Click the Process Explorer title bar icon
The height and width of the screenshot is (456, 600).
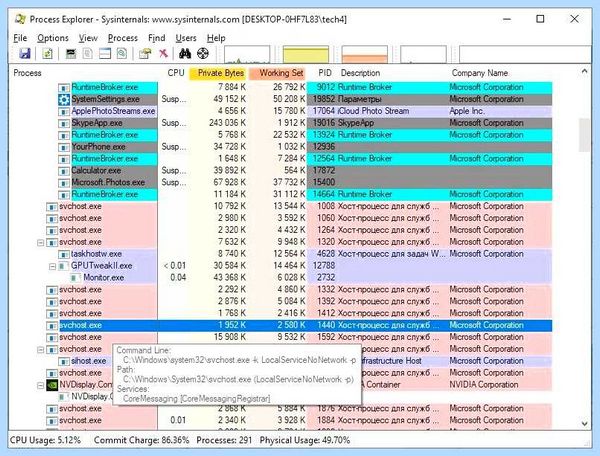click(x=20, y=19)
